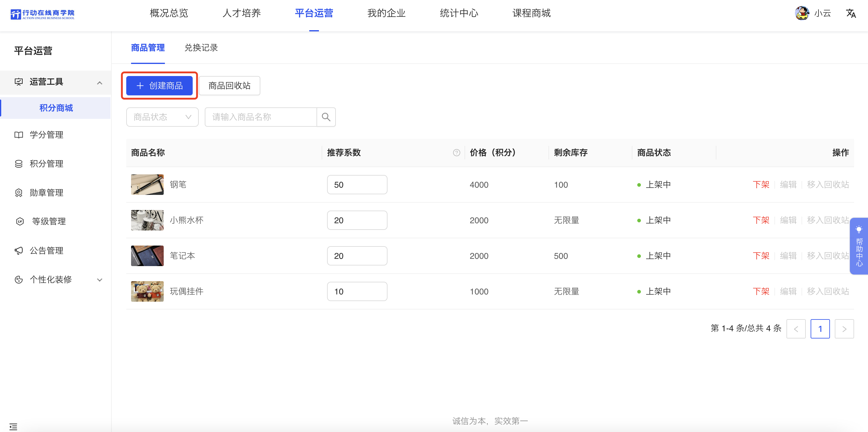Click 下架 for 笔记本
The width and height of the screenshot is (868, 432).
point(761,256)
